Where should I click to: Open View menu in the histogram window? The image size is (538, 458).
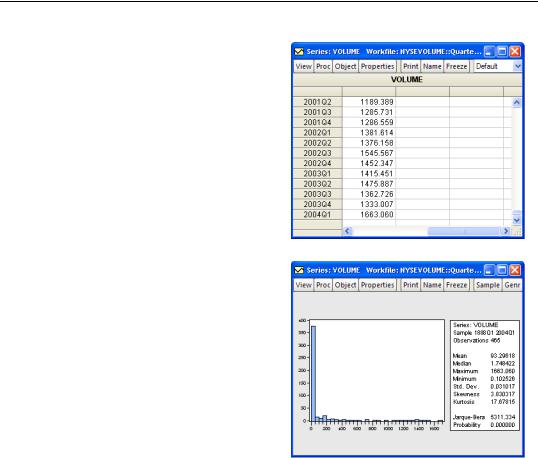(304, 285)
